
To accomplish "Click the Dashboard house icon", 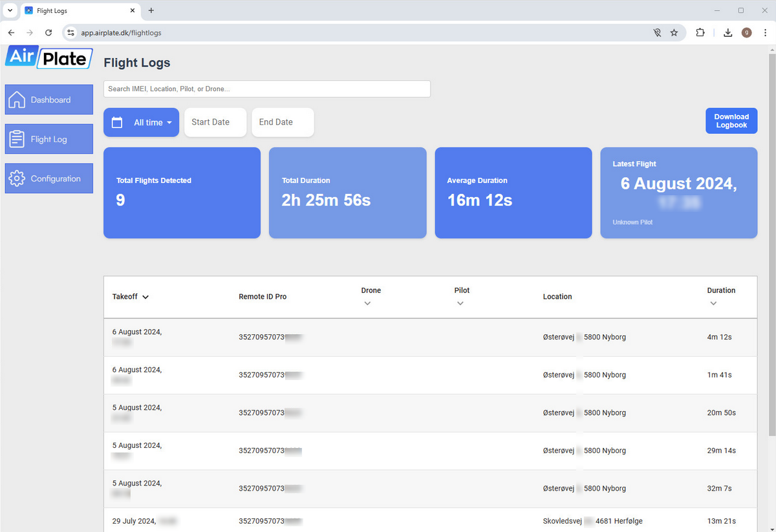I will (17, 100).
